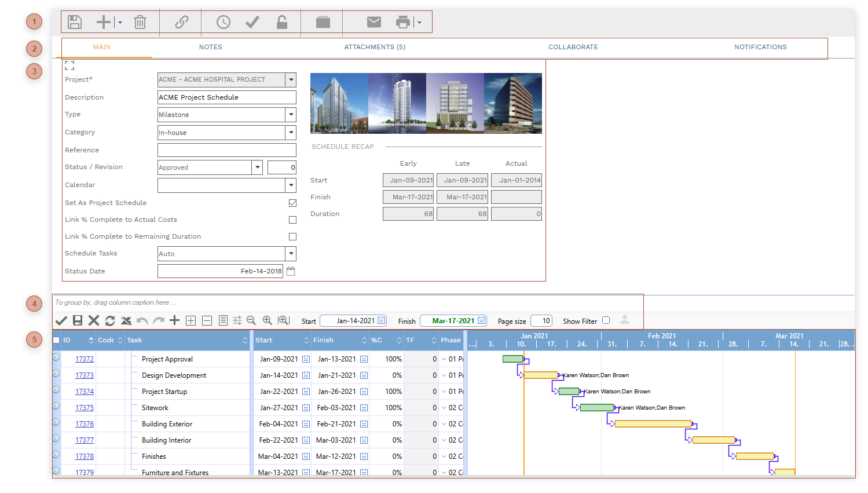The width and height of the screenshot is (868, 493).
Task: Uncheck Set As Project Schedule checkbox
Action: [x=292, y=203]
